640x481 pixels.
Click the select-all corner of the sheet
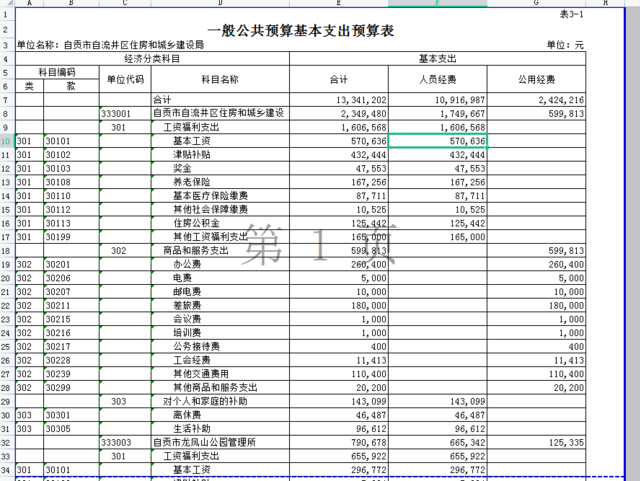(x=7, y=3)
